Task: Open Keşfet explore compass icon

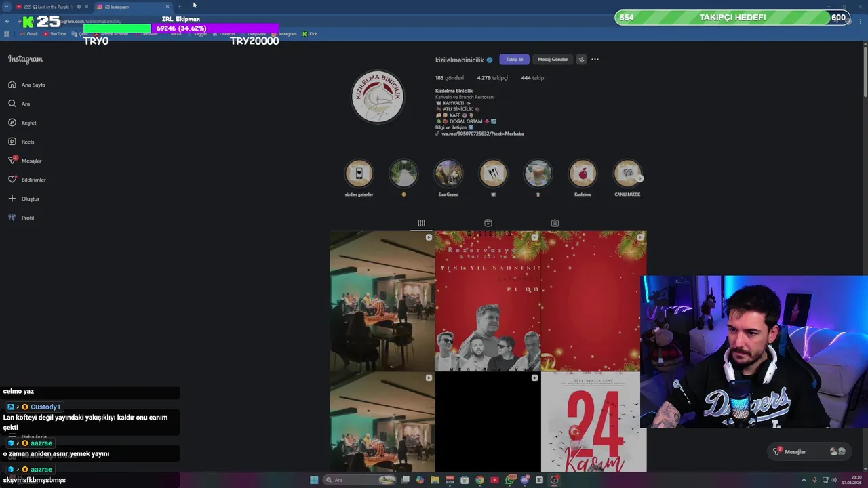Action: point(12,123)
